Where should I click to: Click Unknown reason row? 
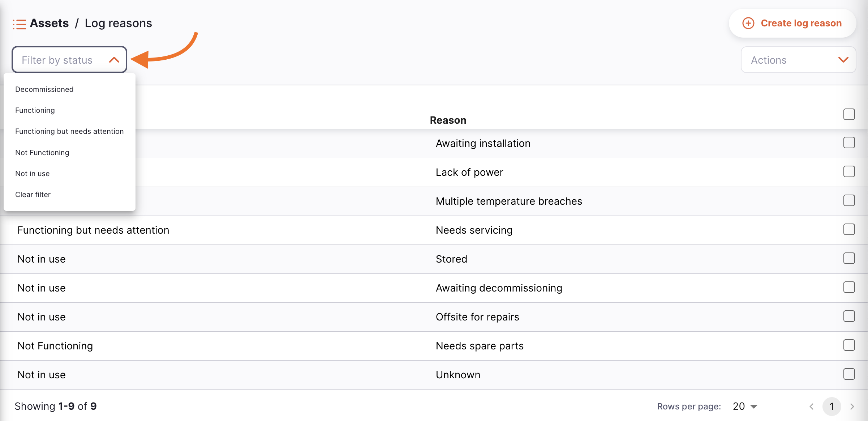[458, 375]
